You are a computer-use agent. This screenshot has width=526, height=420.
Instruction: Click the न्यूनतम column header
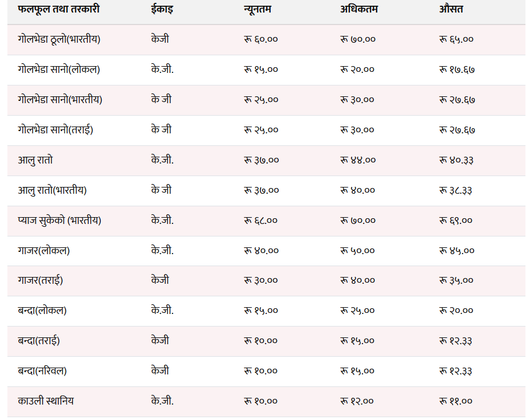257,9
